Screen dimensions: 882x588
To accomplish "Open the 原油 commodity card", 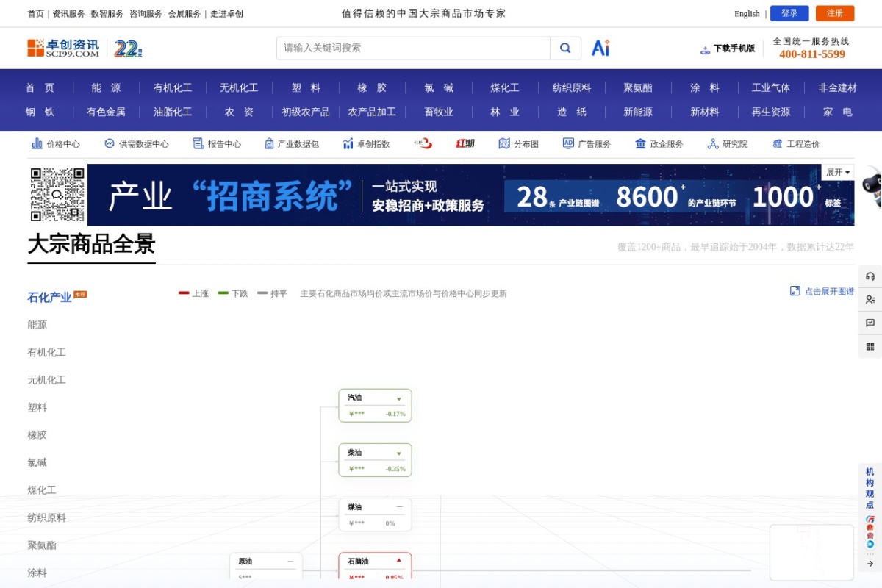I will pyautogui.click(x=266, y=566).
